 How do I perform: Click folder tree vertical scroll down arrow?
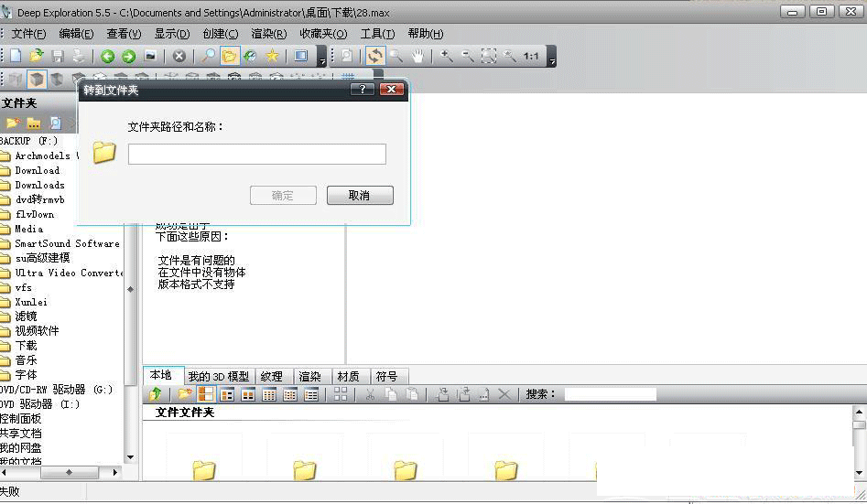click(131, 457)
